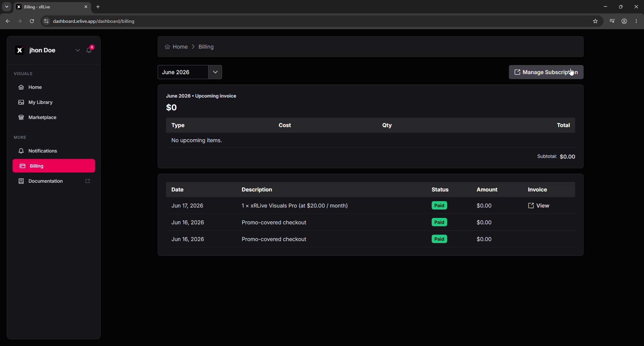Click the Status column header
The height and width of the screenshot is (346, 644).
point(440,189)
